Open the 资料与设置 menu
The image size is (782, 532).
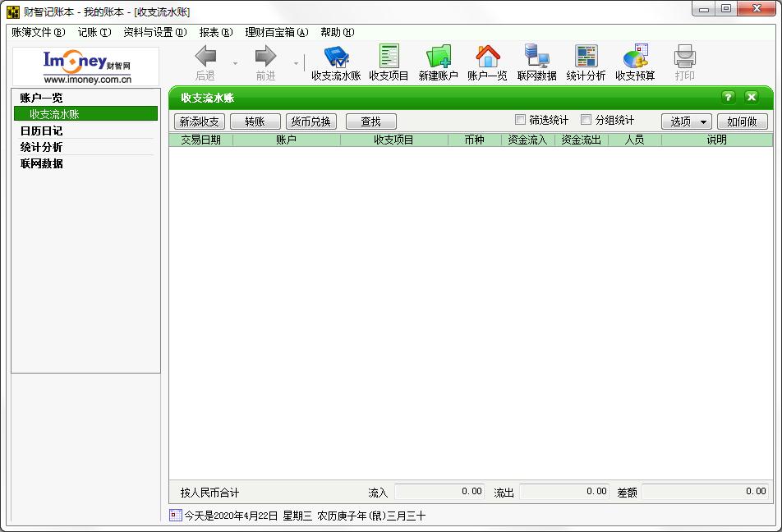point(155,32)
